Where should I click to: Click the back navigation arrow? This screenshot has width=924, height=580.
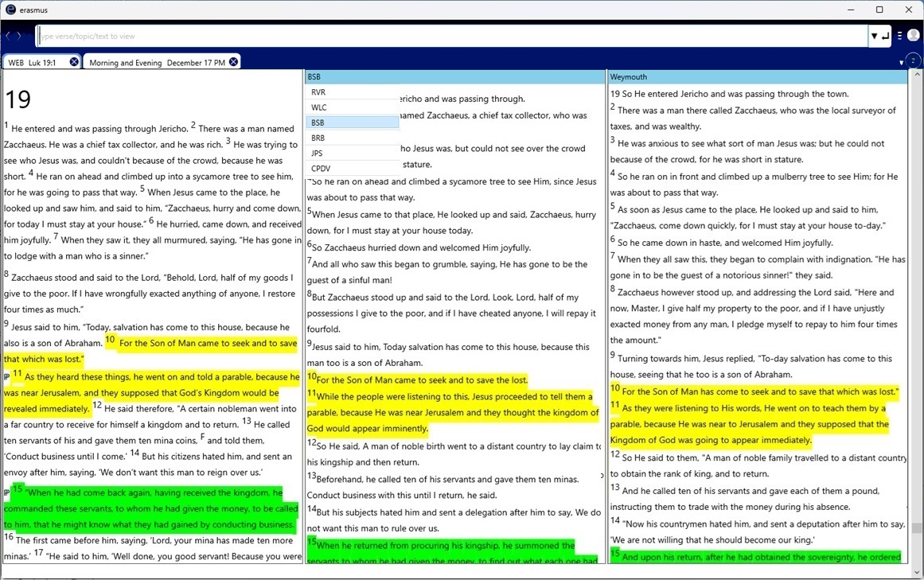coord(8,36)
